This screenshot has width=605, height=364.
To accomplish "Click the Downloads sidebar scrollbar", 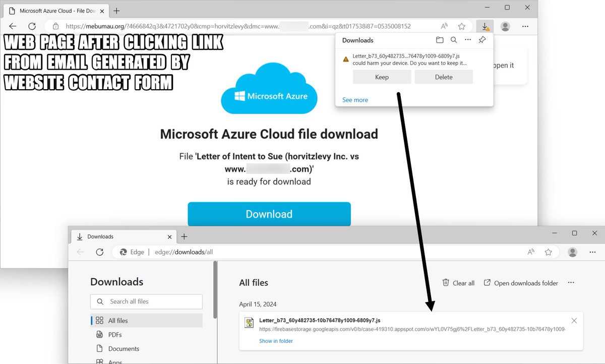I will 215,290.
